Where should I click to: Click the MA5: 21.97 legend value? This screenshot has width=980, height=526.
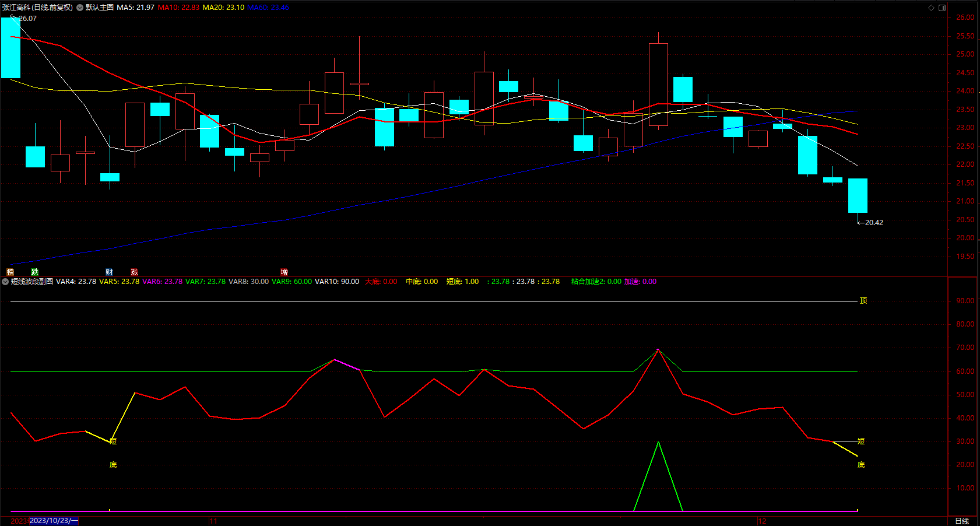point(136,8)
